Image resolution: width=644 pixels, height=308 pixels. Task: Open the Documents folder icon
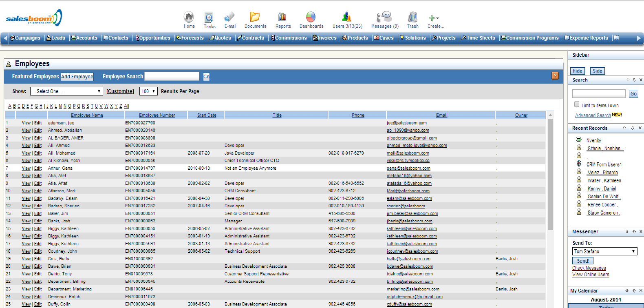click(255, 17)
